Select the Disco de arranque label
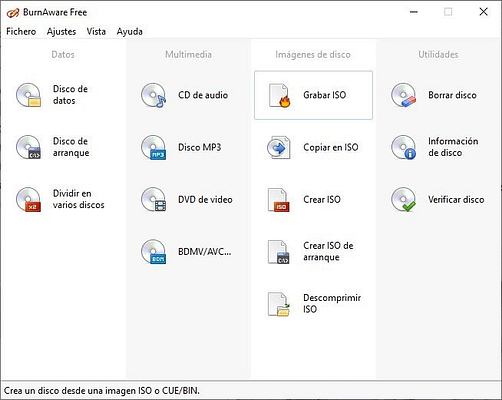The image size is (502, 400). click(x=71, y=147)
